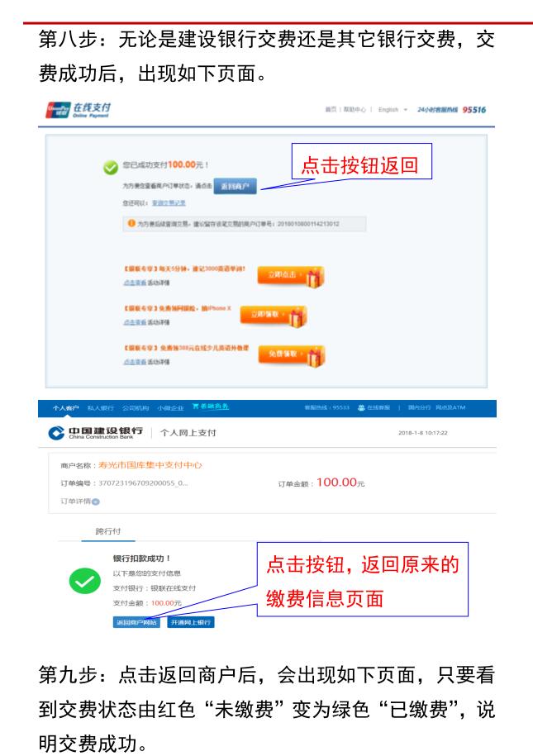The height and width of the screenshot is (756, 533).
Task: Click the green payment success checkmark icon
Action: [111, 167]
